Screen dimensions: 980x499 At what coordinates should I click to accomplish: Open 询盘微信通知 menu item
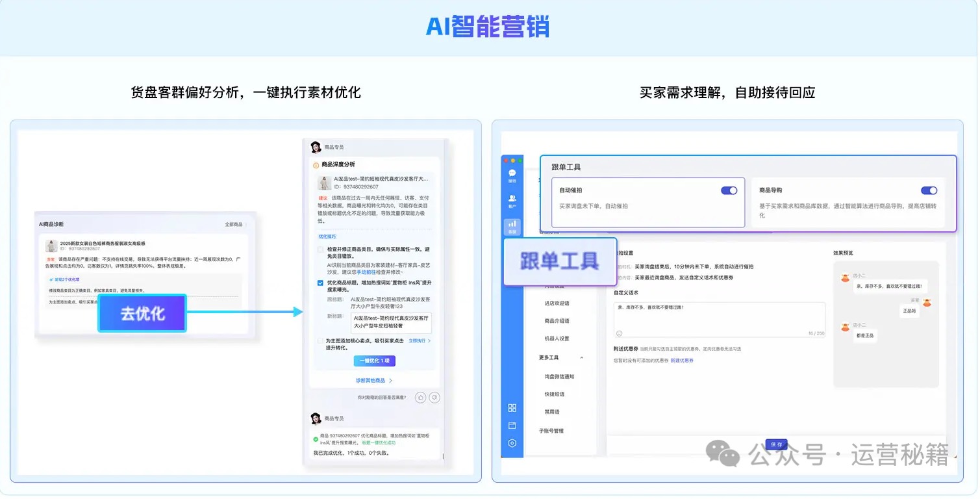click(560, 377)
